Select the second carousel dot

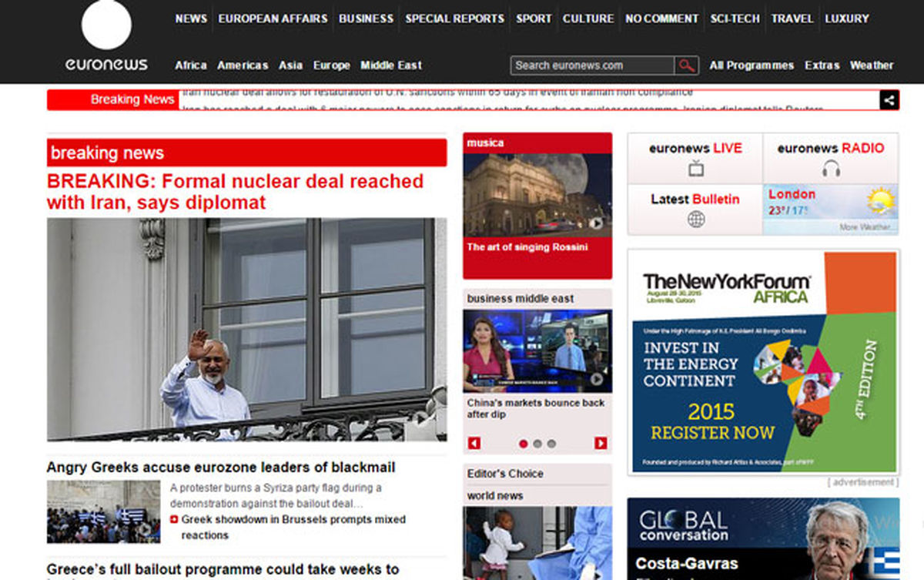pos(537,444)
